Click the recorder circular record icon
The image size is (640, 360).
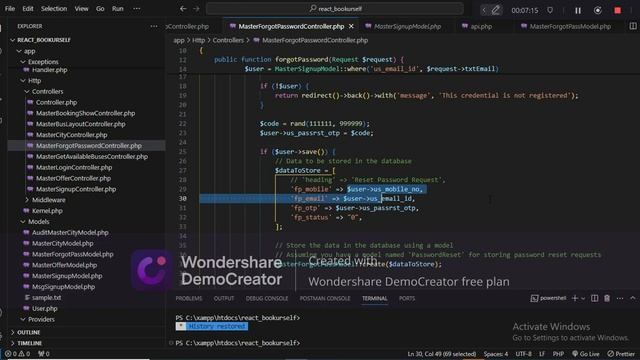point(598,11)
